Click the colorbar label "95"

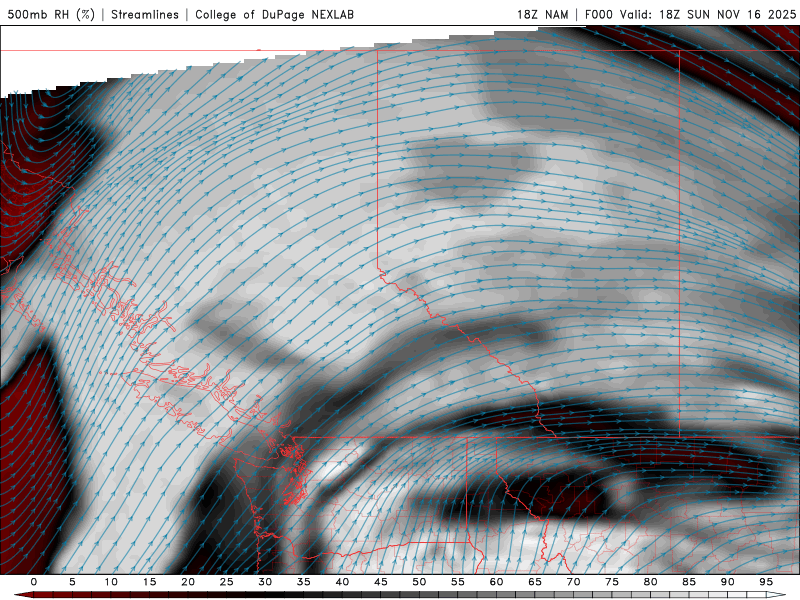click(766, 582)
